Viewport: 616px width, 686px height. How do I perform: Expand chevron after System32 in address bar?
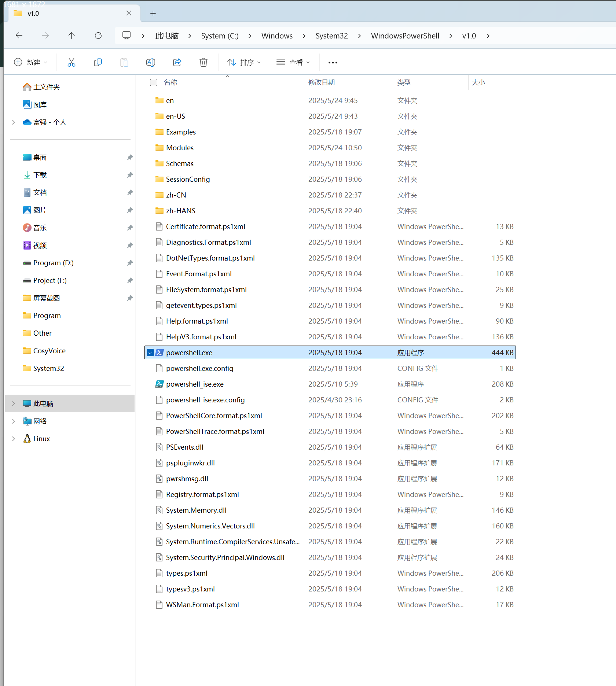click(x=359, y=36)
